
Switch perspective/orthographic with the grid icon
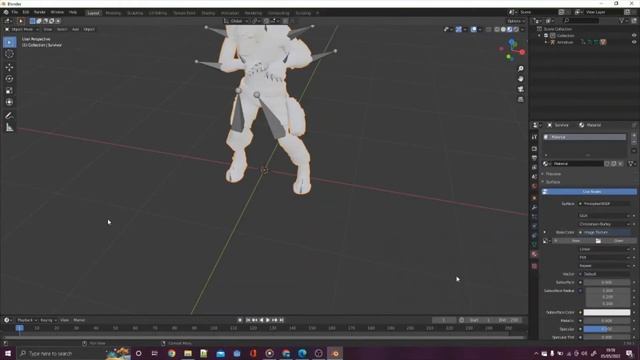click(520, 100)
